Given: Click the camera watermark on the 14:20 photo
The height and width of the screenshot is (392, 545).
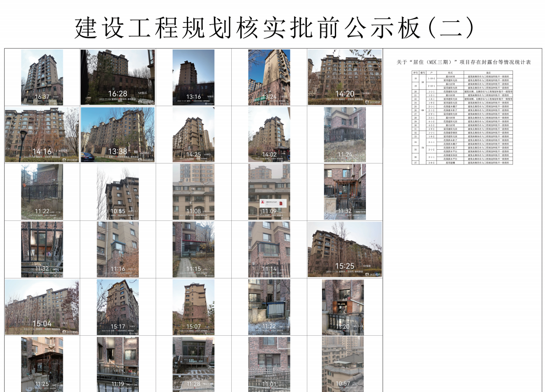Looking at the screenshot, I should [x=374, y=102].
